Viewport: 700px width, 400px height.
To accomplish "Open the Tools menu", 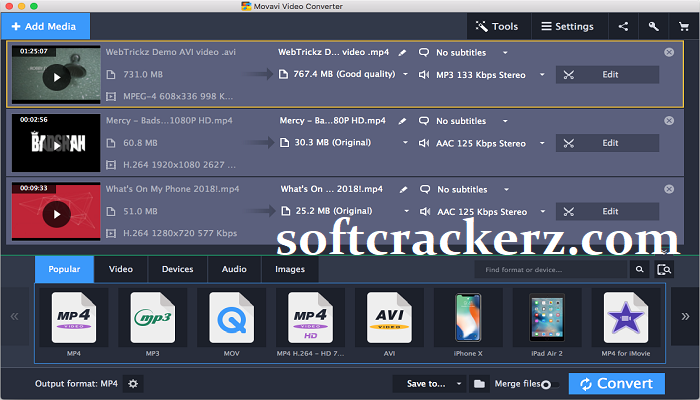I will click(499, 26).
